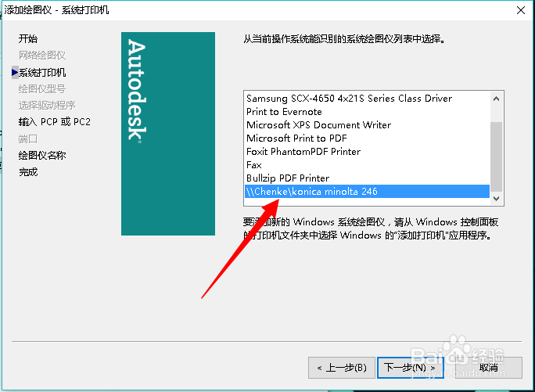Click the printer list scroll down arrow
Screen dimensions: 535x392
497,199
